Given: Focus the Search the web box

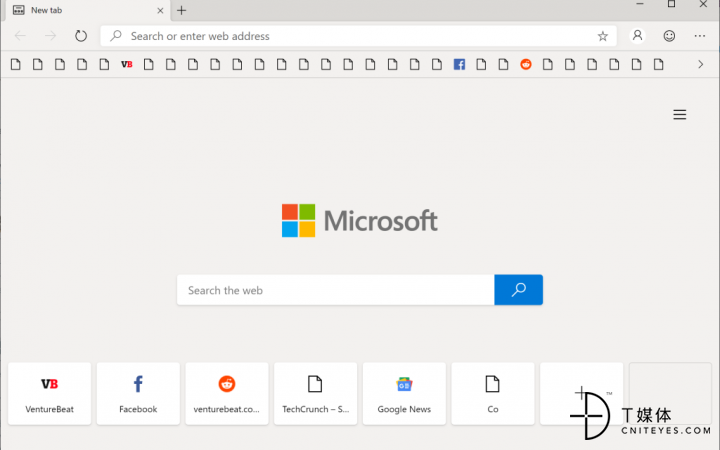Looking at the screenshot, I should tap(336, 290).
